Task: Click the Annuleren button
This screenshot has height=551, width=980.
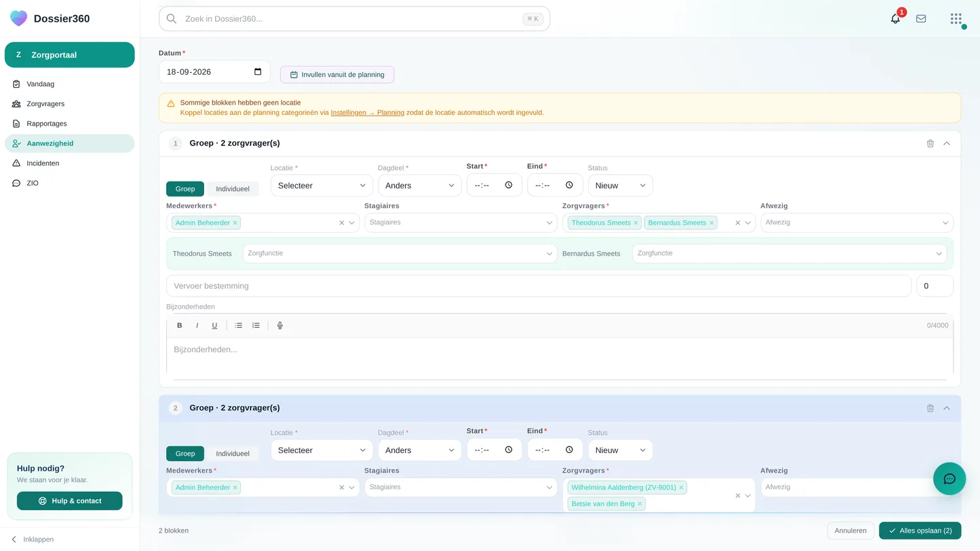Action: (851, 531)
